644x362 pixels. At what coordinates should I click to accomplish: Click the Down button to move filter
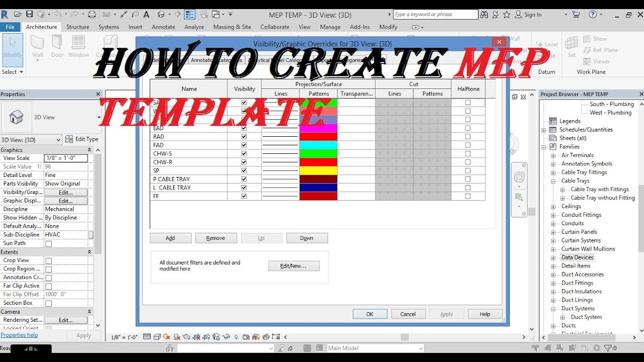(307, 238)
